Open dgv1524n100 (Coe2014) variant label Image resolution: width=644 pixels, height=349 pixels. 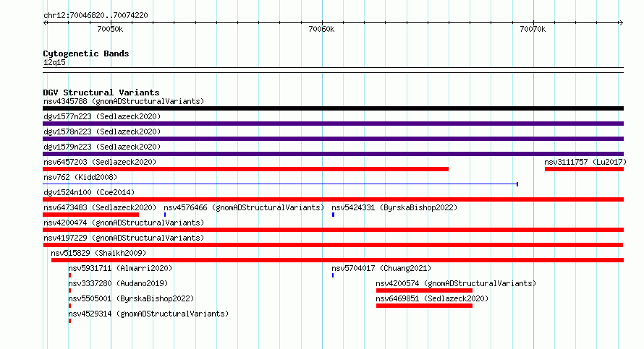[x=89, y=192]
